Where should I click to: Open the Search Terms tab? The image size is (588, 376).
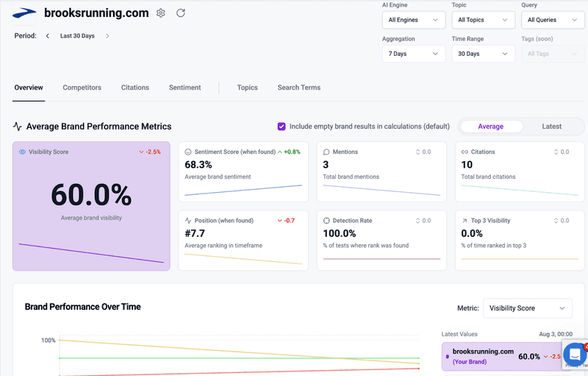click(298, 88)
